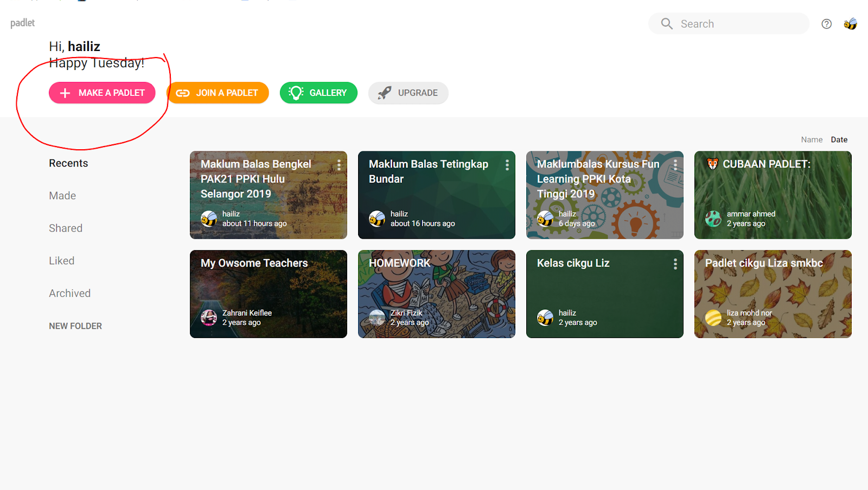Screen dimensions: 868x490
Task: Open Maklum Balas Bengkel PAK21 padlet
Action: (269, 195)
